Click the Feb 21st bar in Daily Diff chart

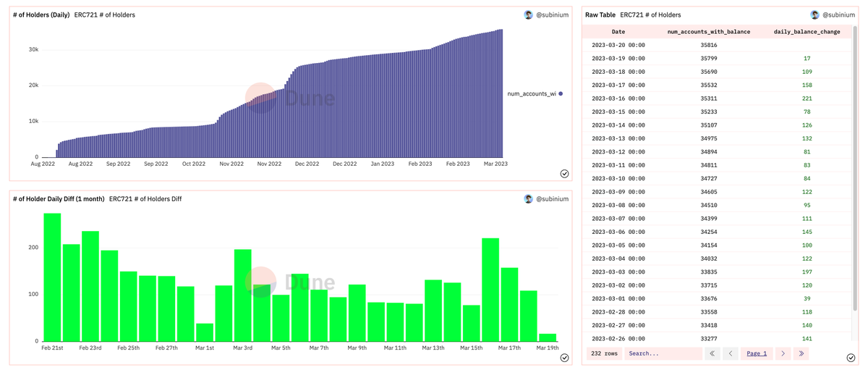click(x=52, y=277)
